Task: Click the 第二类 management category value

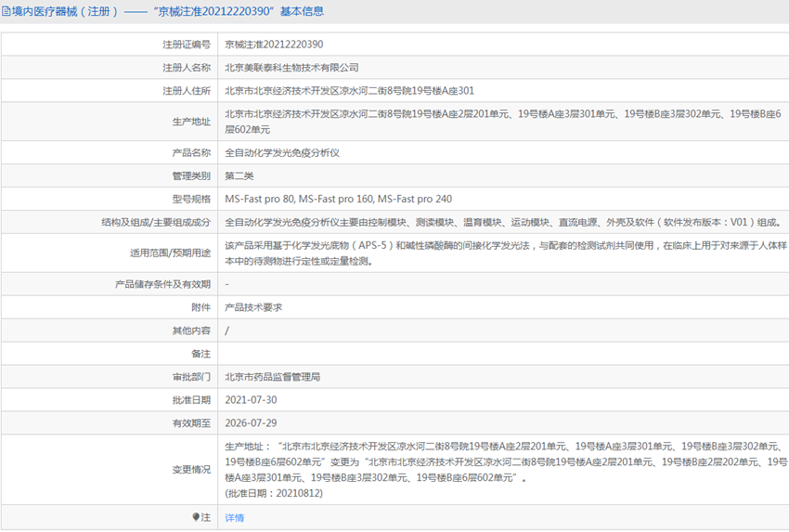Action: tap(239, 175)
